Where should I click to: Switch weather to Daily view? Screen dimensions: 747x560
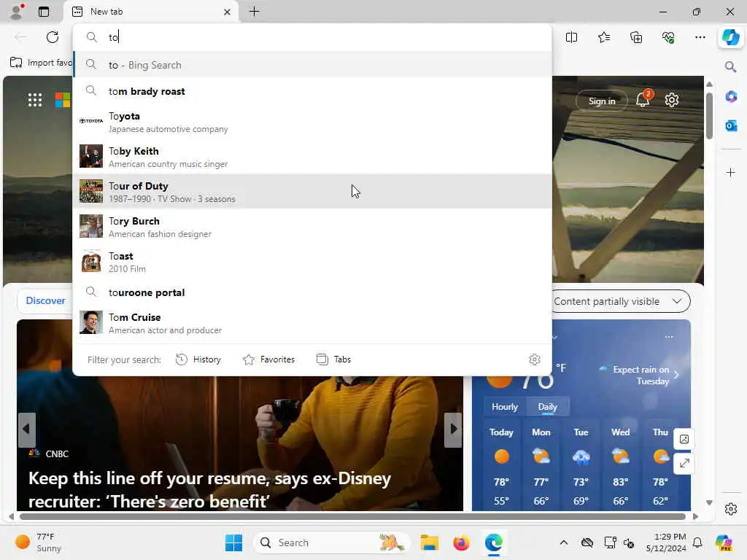click(547, 407)
